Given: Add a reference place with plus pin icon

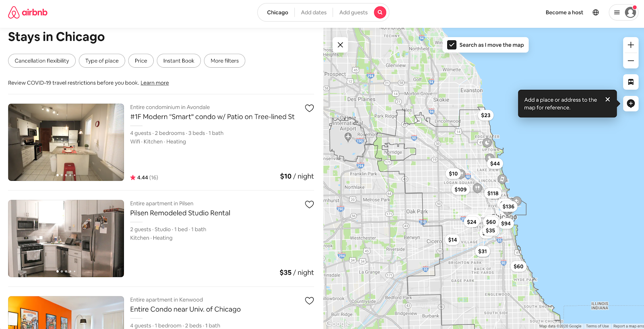Looking at the screenshot, I should coord(631,103).
